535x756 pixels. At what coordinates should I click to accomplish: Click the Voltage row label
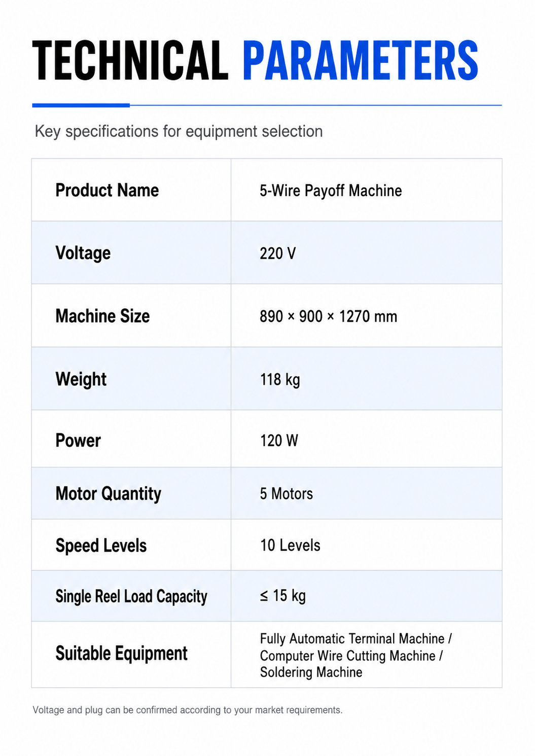click(x=83, y=253)
